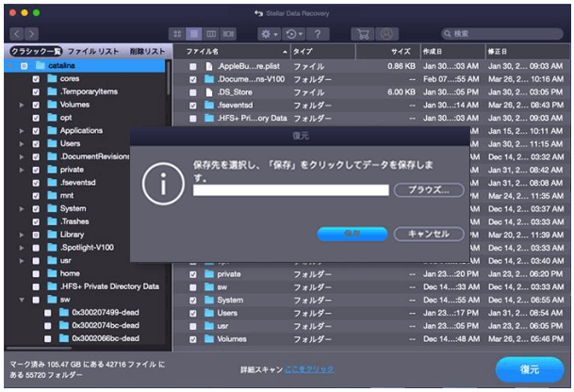This screenshot has width=574, height=392.
Task: Toggle the opt folder checkbox
Action: pos(36,118)
